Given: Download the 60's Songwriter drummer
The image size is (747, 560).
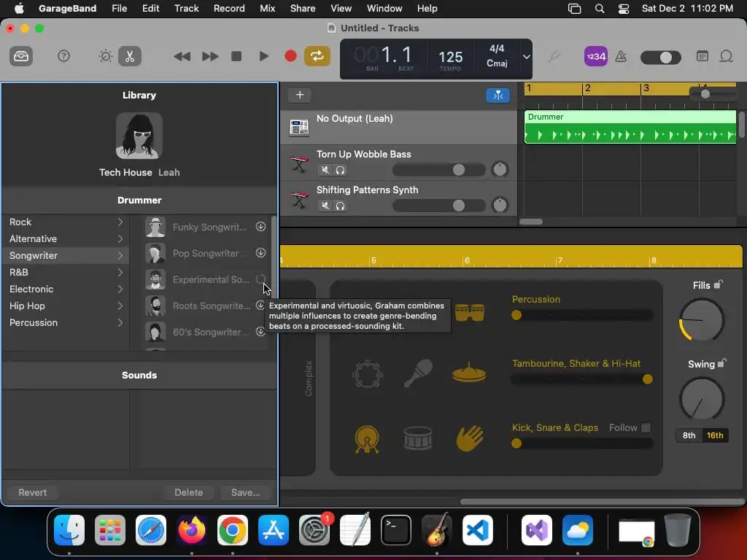Looking at the screenshot, I should (260, 332).
